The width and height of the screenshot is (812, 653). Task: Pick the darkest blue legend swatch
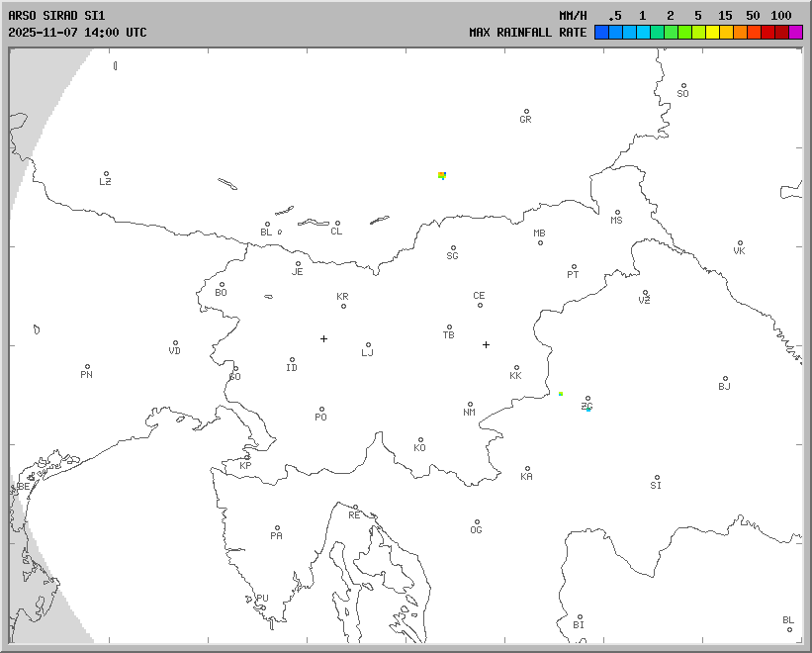601,33
